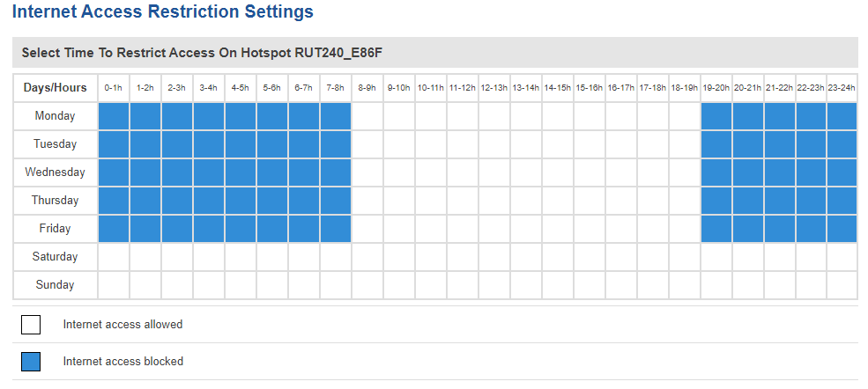Toggle Saturday 19-20h cell

click(x=716, y=257)
